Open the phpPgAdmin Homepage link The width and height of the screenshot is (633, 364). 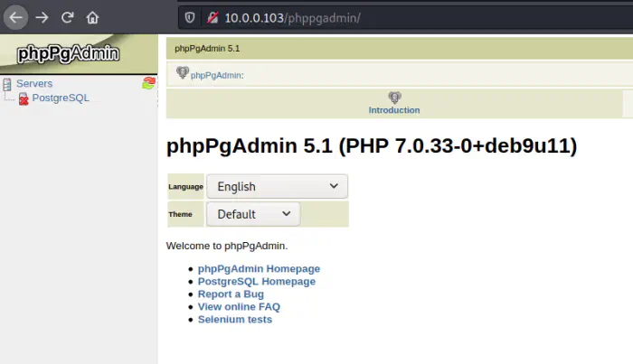point(259,268)
